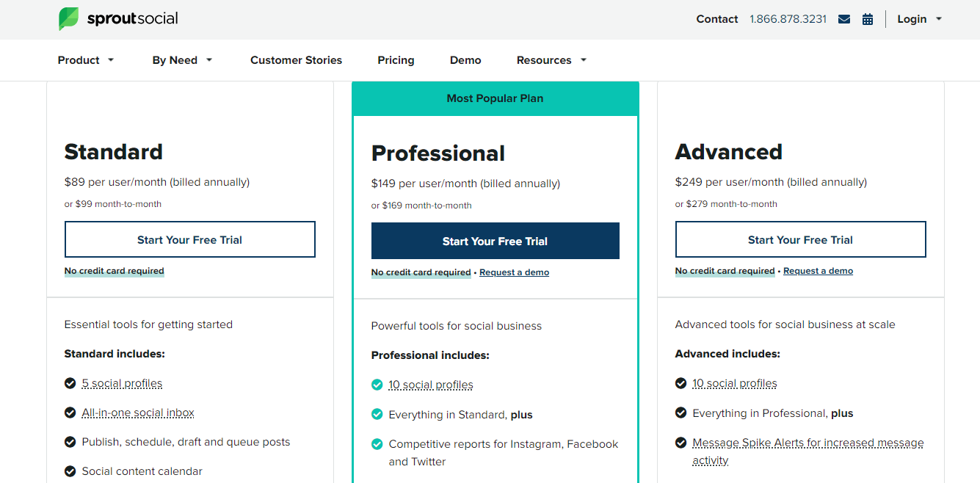Go to the Pricing menu item
The height and width of the screenshot is (483, 980).
pyautogui.click(x=396, y=60)
